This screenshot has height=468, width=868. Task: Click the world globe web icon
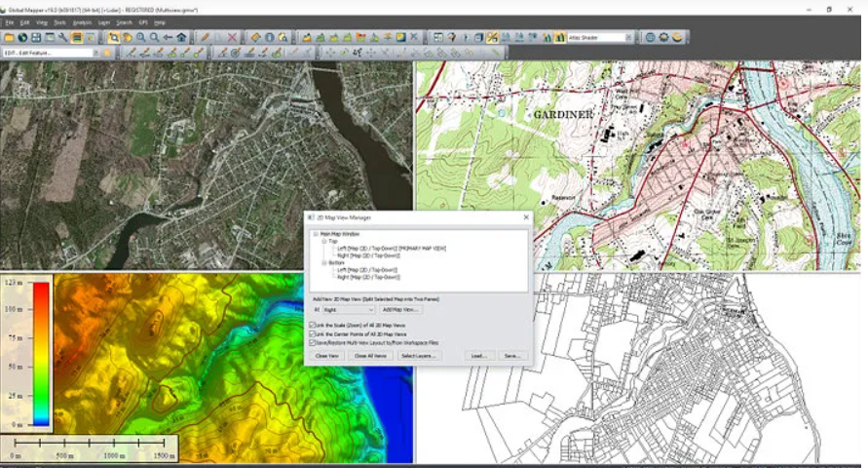click(650, 38)
